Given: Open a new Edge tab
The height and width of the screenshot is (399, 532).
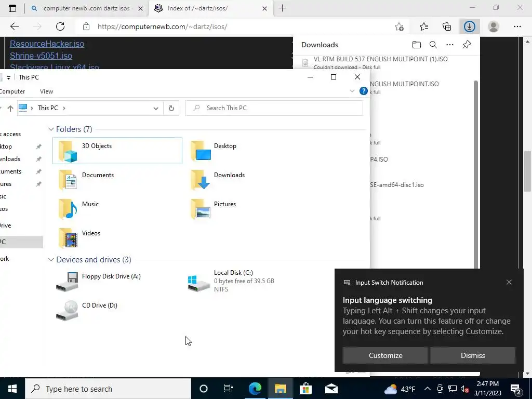Looking at the screenshot, I should pyautogui.click(x=282, y=8).
